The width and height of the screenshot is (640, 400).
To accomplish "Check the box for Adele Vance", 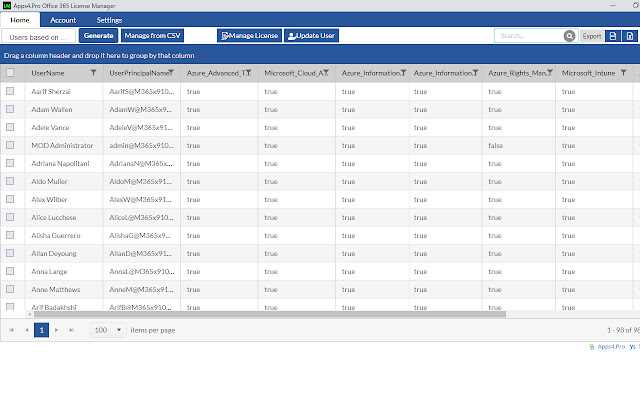I will (x=10, y=127).
